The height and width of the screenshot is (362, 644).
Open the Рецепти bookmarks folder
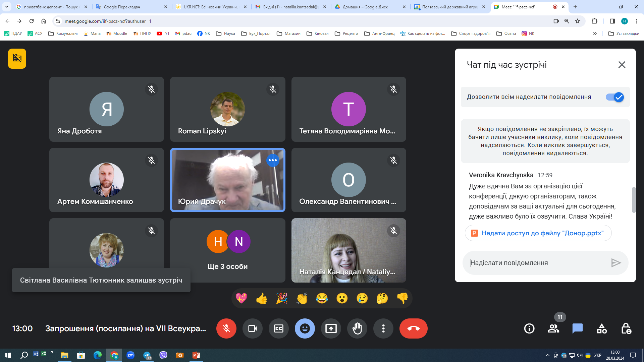tap(346, 34)
